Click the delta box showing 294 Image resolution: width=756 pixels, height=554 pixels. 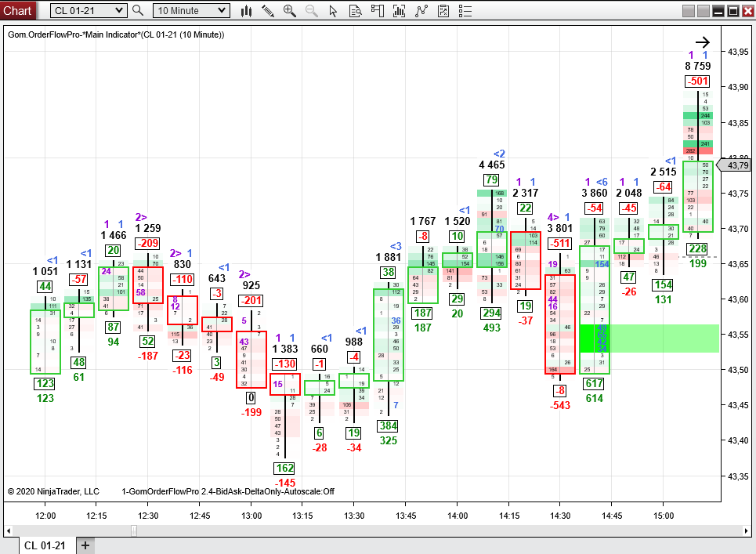pos(492,313)
